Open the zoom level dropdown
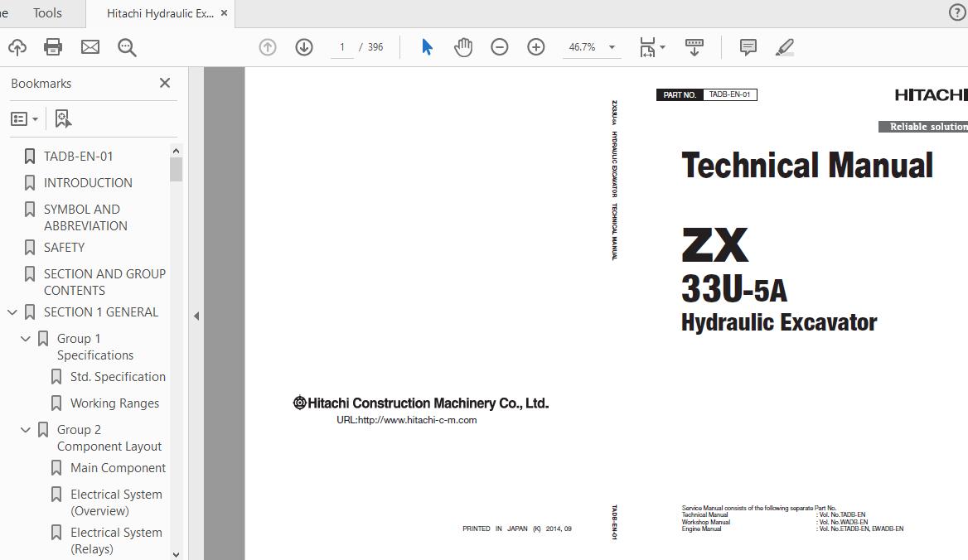Viewport: 968px width, 560px height. [x=612, y=47]
